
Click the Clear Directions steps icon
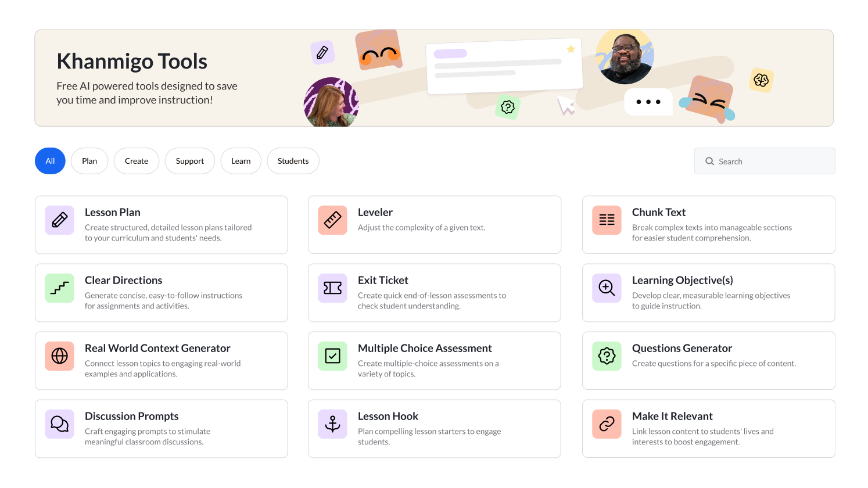coord(59,288)
